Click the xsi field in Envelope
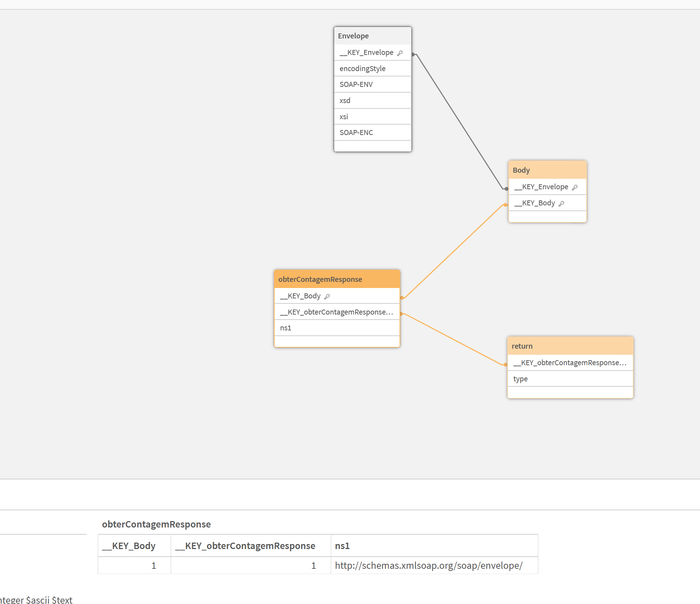The height and width of the screenshot is (604, 700). point(373,117)
